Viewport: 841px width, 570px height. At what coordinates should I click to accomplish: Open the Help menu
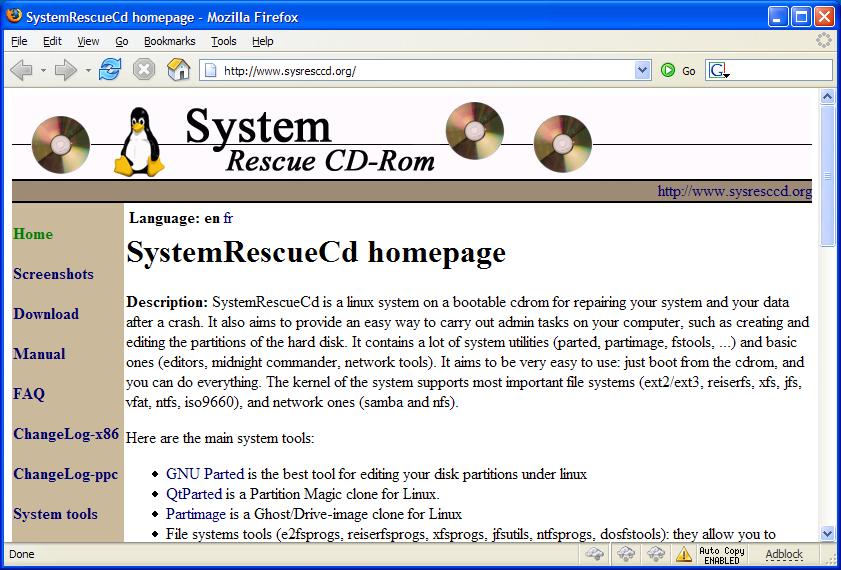coord(262,41)
